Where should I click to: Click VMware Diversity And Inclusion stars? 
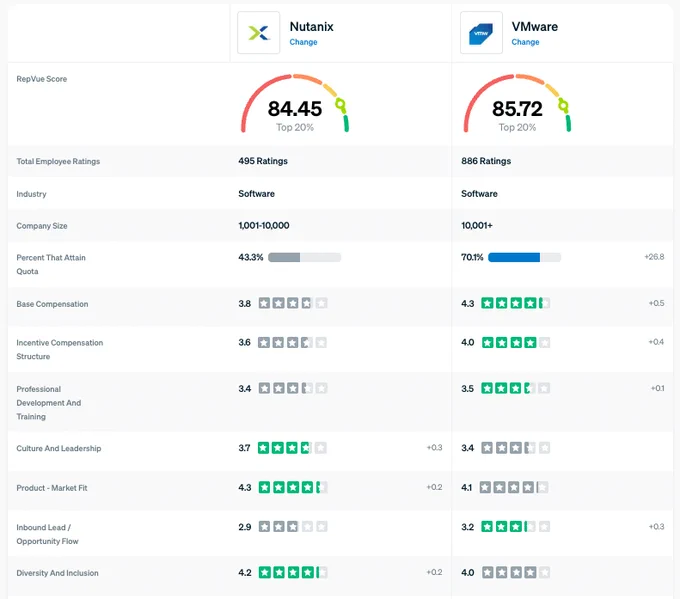point(516,573)
